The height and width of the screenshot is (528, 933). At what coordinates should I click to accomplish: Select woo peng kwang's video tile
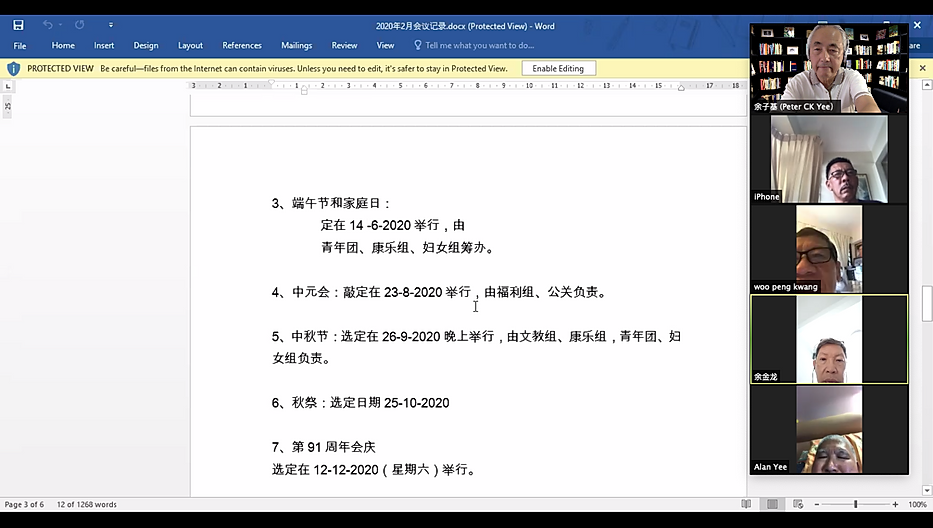pos(829,249)
